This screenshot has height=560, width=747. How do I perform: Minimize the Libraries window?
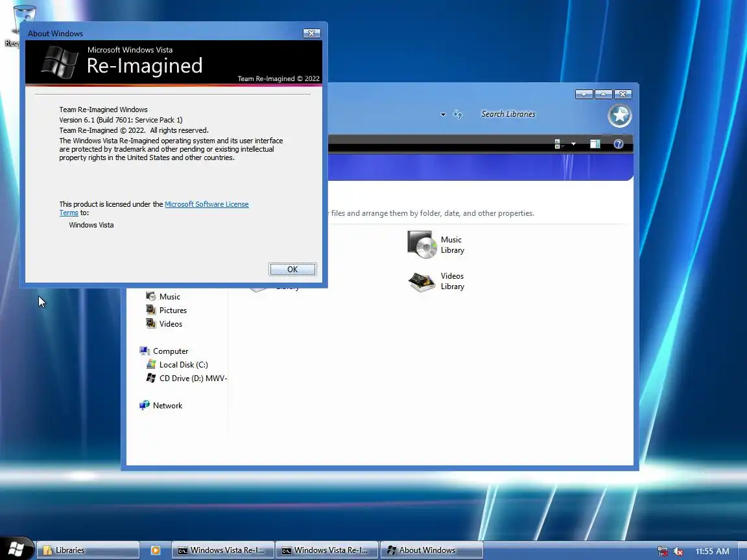584,94
